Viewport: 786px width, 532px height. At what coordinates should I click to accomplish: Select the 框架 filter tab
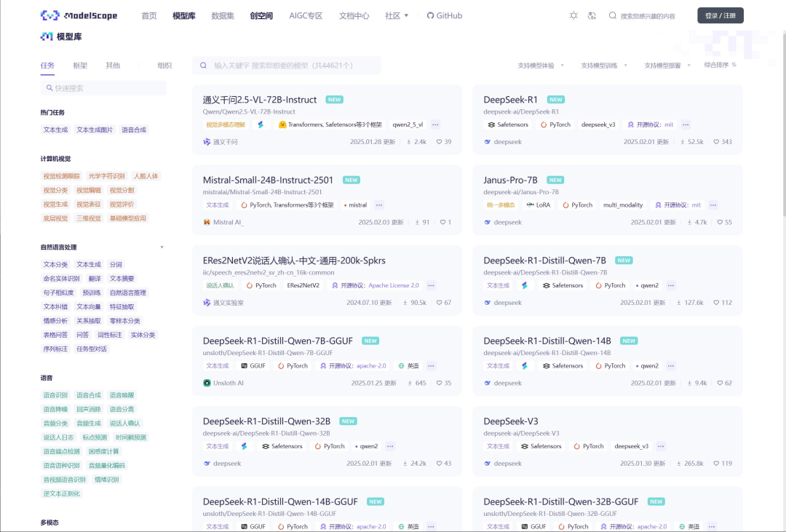coord(80,65)
